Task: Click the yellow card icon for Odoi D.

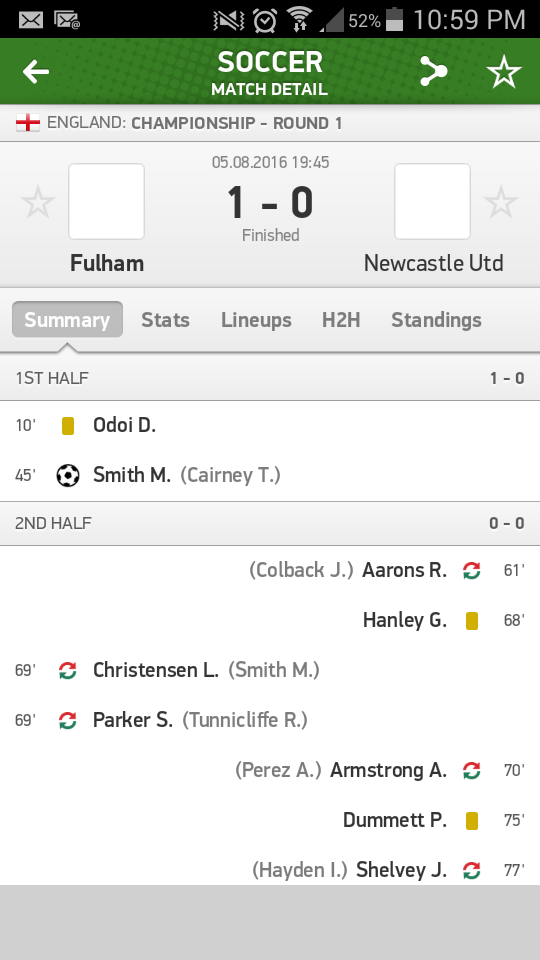Action: [x=68, y=426]
